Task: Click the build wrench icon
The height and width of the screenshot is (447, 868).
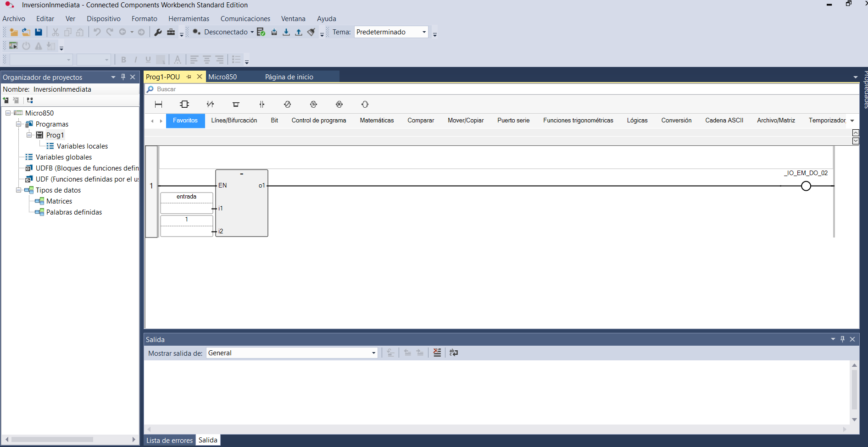Action: pyautogui.click(x=158, y=32)
